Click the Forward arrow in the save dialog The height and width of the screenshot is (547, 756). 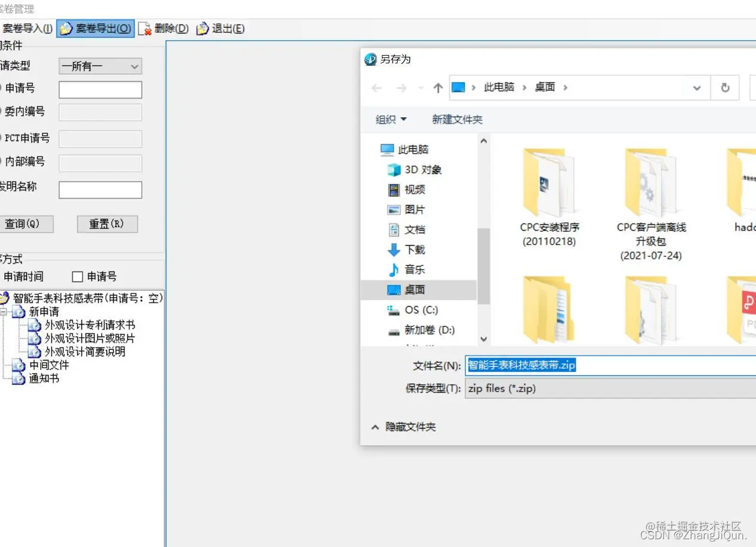click(401, 88)
